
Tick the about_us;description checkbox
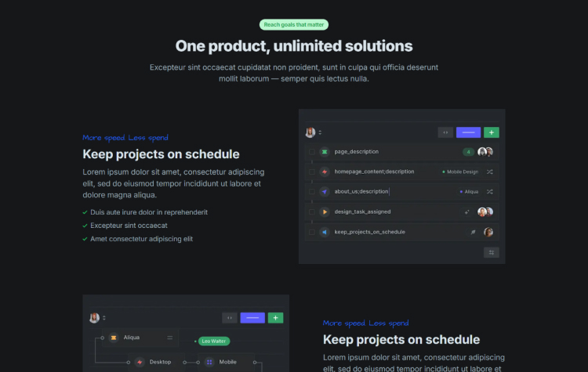pyautogui.click(x=311, y=192)
